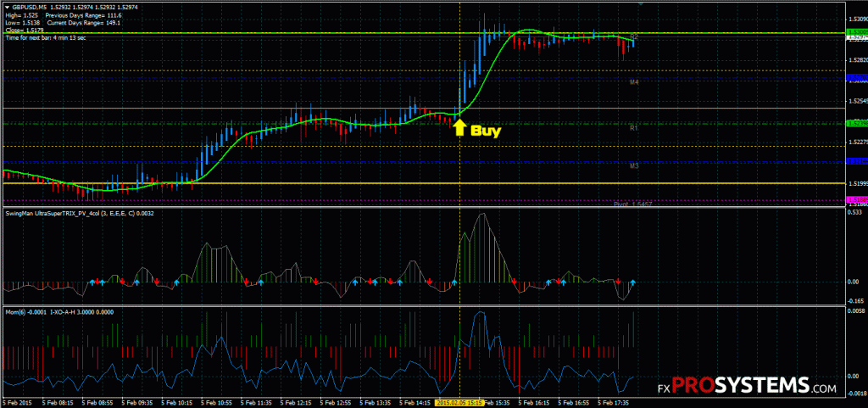Click the tallest TRIX histogram peak
868x408 pixels.
[482, 215]
